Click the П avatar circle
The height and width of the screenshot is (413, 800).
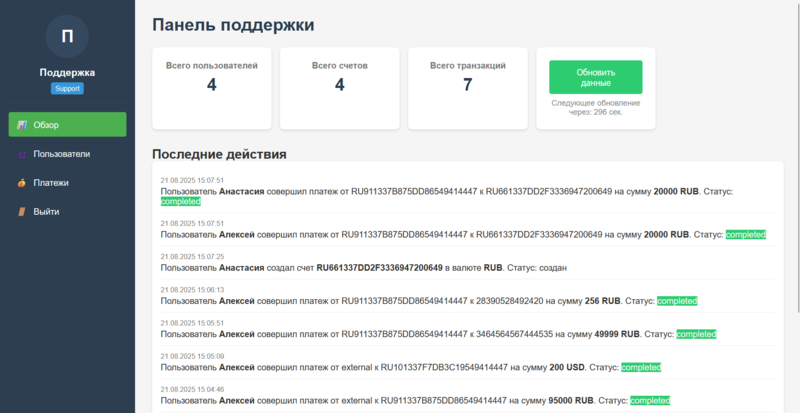tap(67, 36)
